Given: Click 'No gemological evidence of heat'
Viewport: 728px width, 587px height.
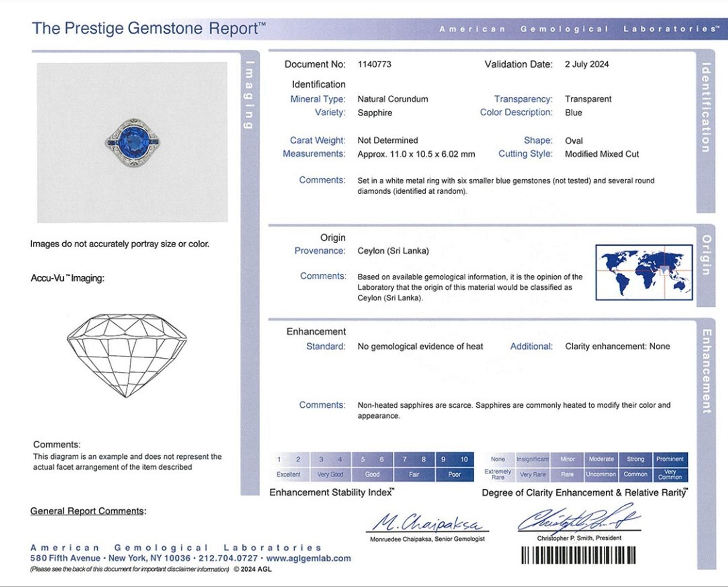Looking at the screenshot, I should 420,346.
